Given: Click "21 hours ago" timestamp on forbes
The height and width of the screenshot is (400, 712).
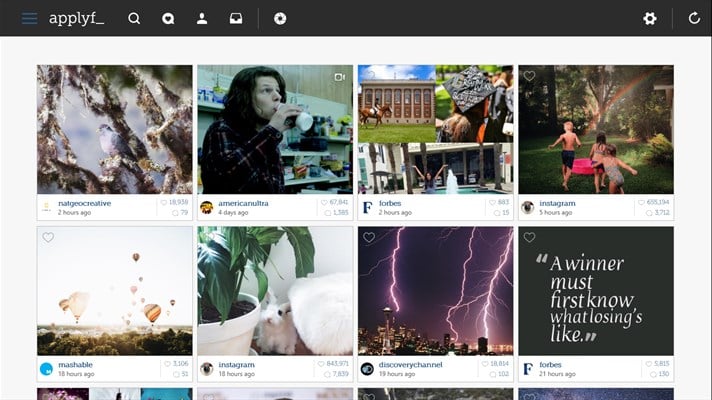Looking at the screenshot, I should 557,374.
